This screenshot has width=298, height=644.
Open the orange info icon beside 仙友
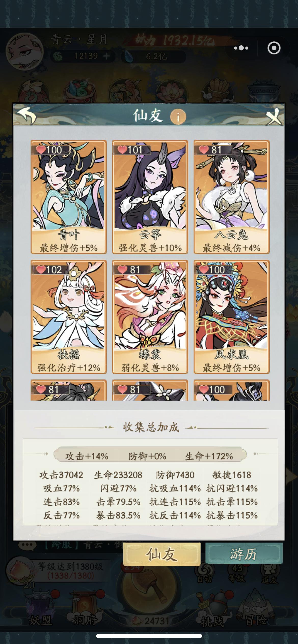[x=178, y=117]
